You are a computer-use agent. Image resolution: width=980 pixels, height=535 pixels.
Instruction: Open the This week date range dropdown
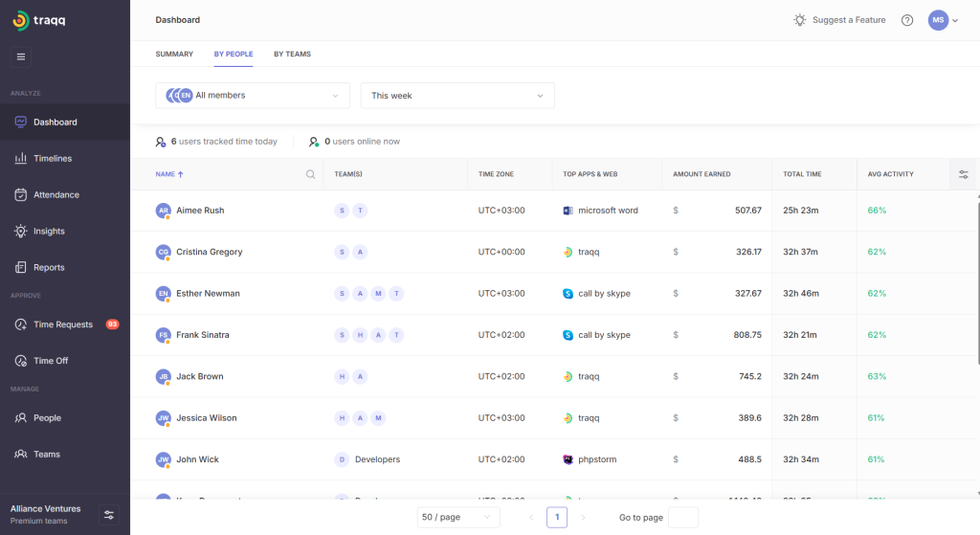(x=457, y=96)
